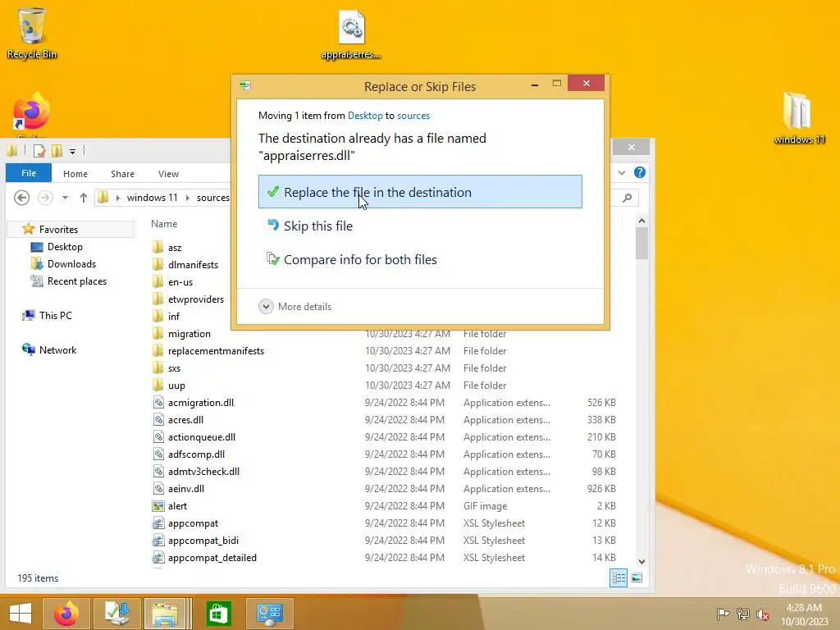Go up one folder level

point(83,198)
